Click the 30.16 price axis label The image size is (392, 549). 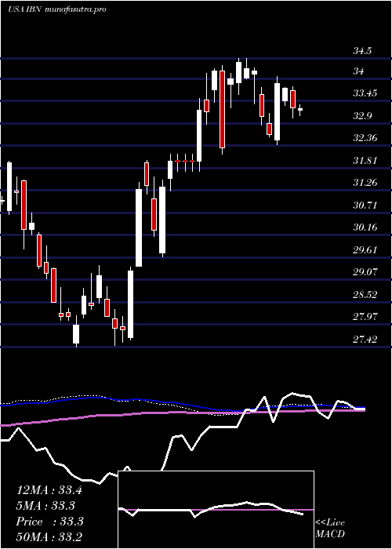coord(365,227)
